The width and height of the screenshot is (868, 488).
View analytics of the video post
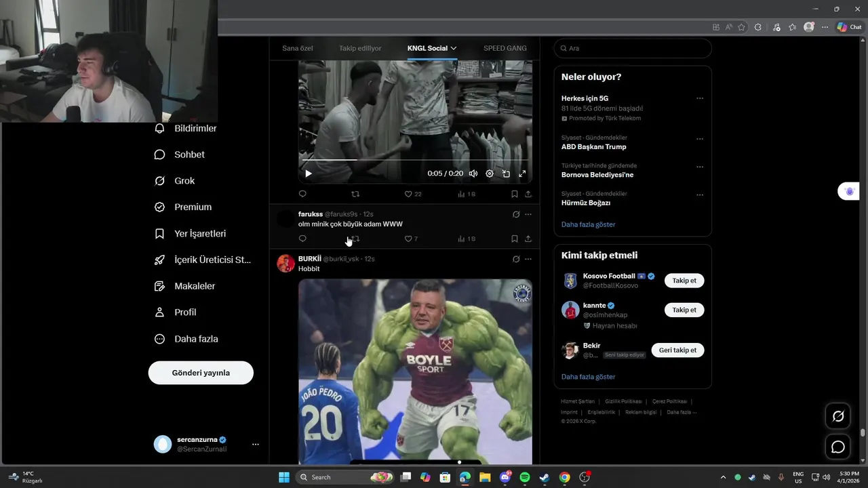point(467,194)
